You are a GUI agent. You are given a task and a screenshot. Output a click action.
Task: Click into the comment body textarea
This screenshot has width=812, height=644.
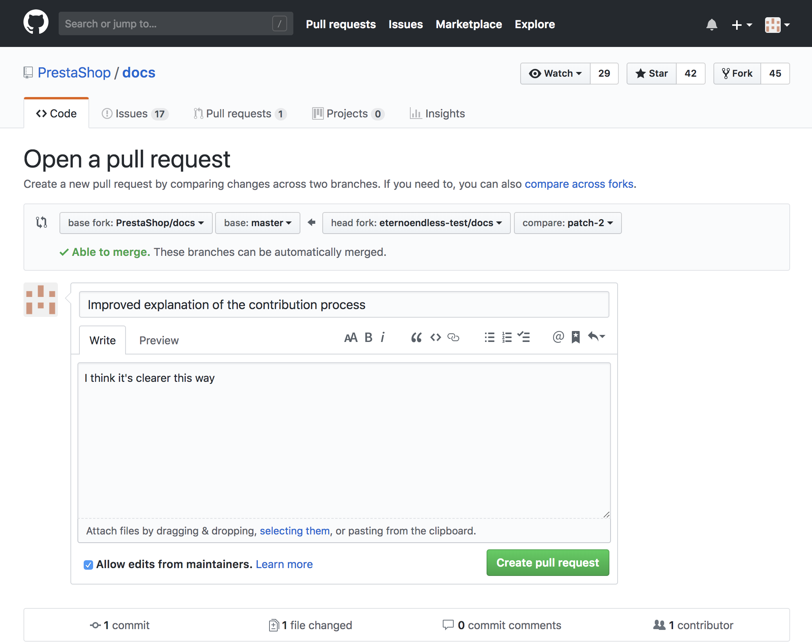344,440
